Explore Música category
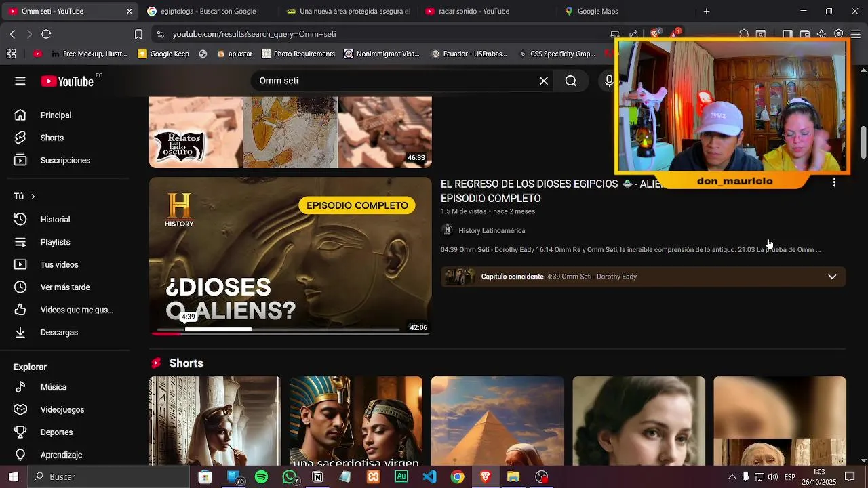Image resolution: width=868 pixels, height=488 pixels. (53, 387)
